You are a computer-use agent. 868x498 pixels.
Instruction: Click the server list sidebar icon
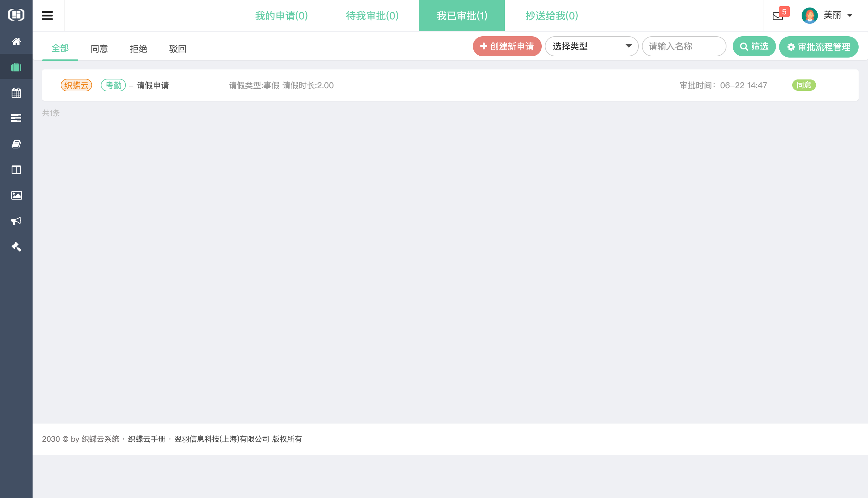click(x=16, y=118)
